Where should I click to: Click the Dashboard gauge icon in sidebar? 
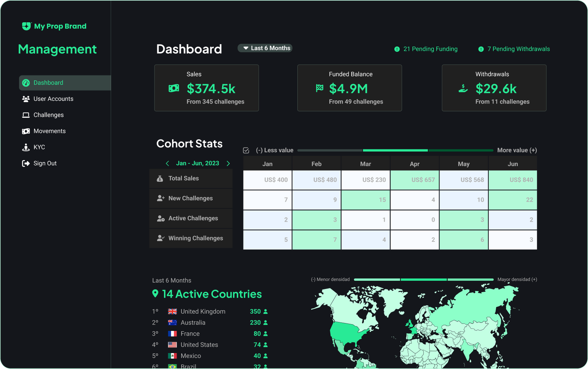point(26,83)
